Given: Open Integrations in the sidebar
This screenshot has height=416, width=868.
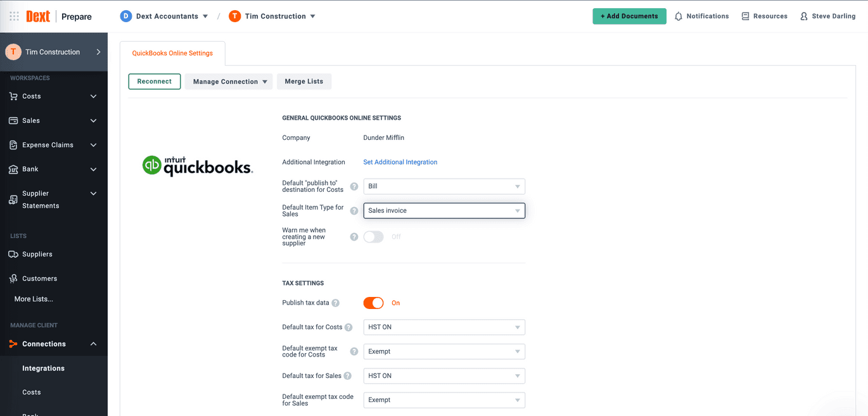Looking at the screenshot, I should coord(43,369).
